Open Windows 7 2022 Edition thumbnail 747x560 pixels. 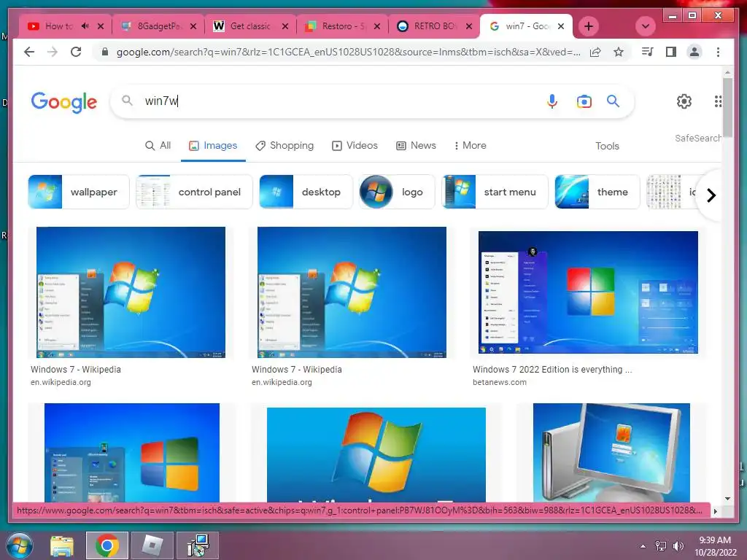click(x=588, y=292)
